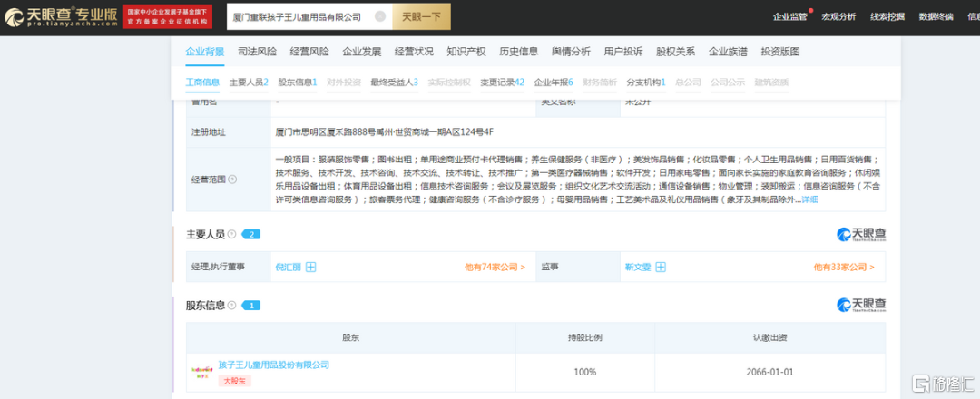Image resolution: width=980 pixels, height=399 pixels.
Task: Click the help icon beside 经营范围
Action: (232, 180)
